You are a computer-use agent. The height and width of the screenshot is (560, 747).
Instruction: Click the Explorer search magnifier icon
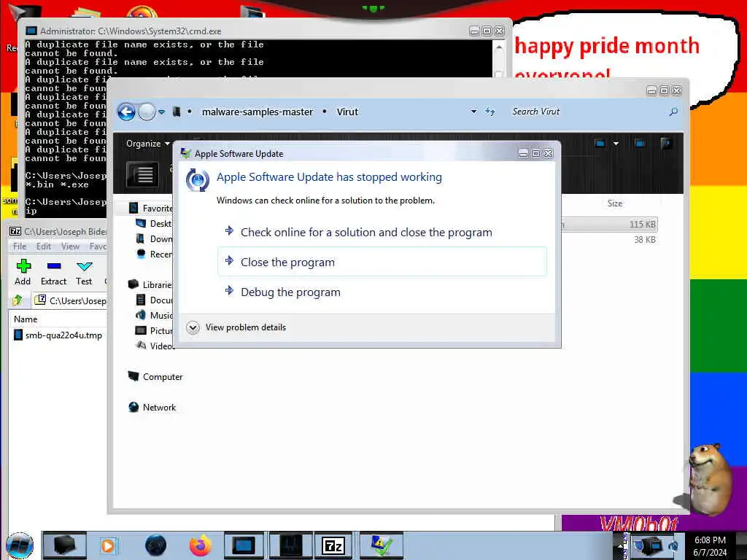coord(673,112)
